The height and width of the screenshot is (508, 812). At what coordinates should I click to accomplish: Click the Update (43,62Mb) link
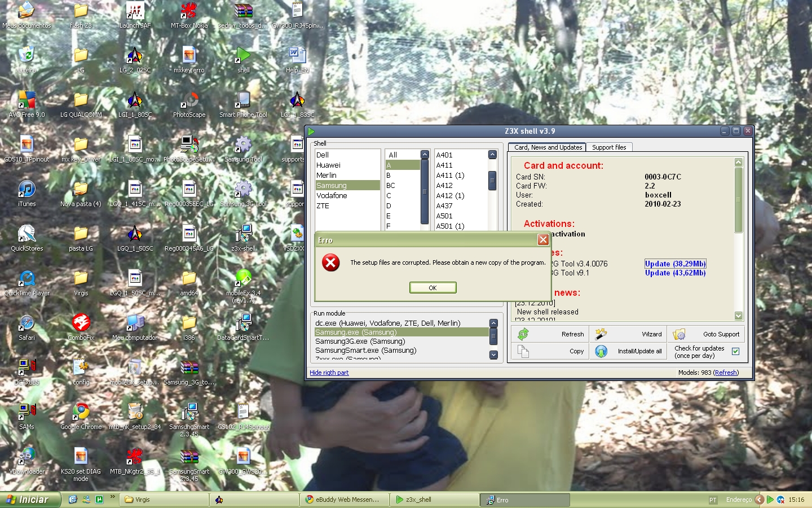pos(675,273)
